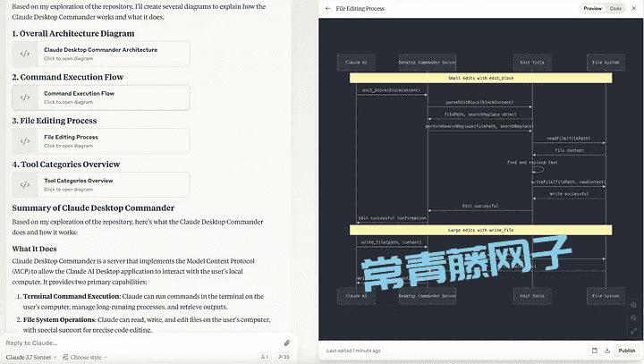Click the 'Small edits with edit_block' note

click(480, 78)
